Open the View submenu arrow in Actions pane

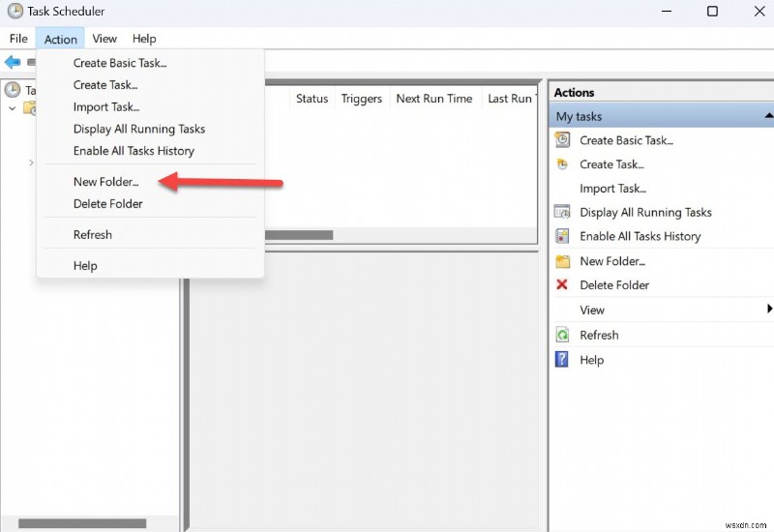coord(769,309)
